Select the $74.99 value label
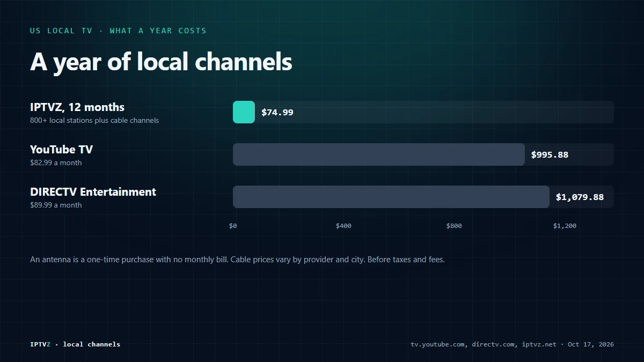Image resolution: width=644 pixels, height=362 pixels. pyautogui.click(x=277, y=113)
